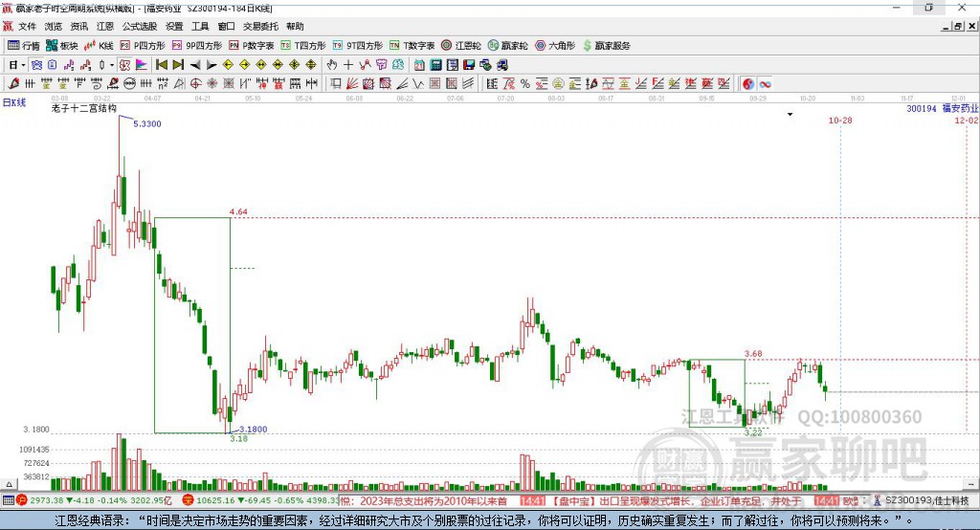980x530 pixels.
Task: Switch to the K线 candlestick chart
Action: coord(99,46)
